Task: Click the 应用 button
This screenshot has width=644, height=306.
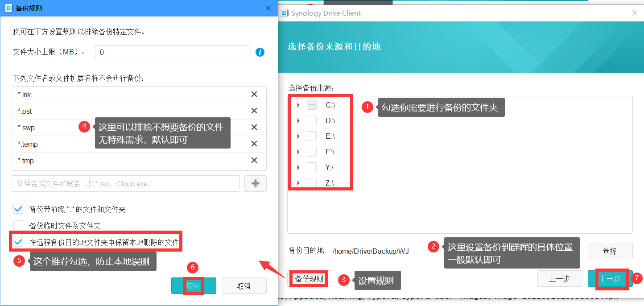Action: click(194, 286)
